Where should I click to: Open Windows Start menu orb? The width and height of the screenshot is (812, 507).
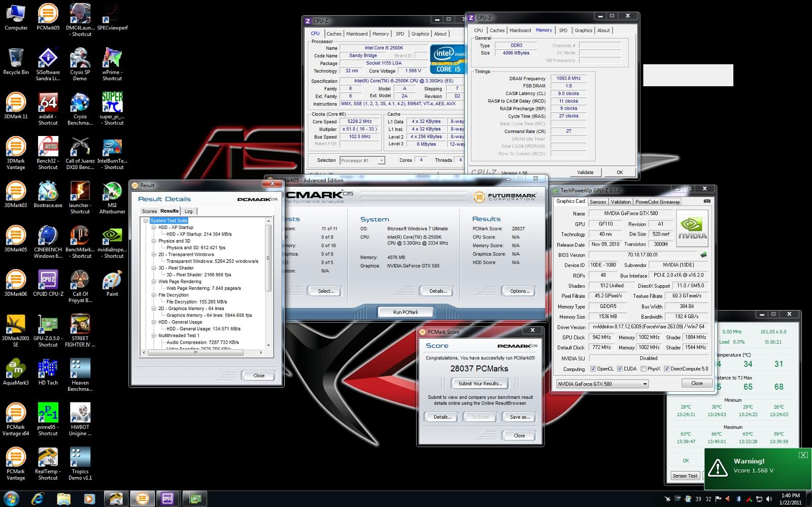[x=11, y=498]
